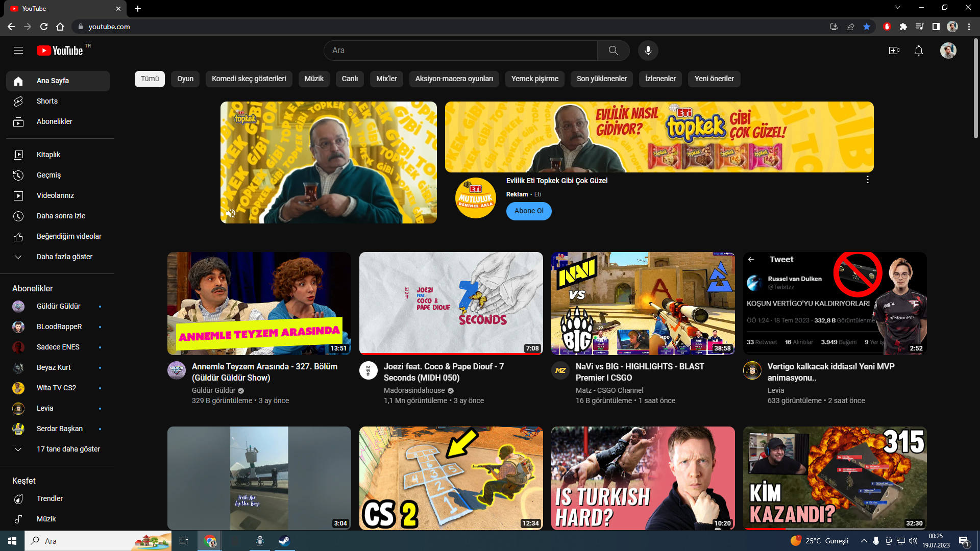Click the search magnifier button

pos(613,51)
